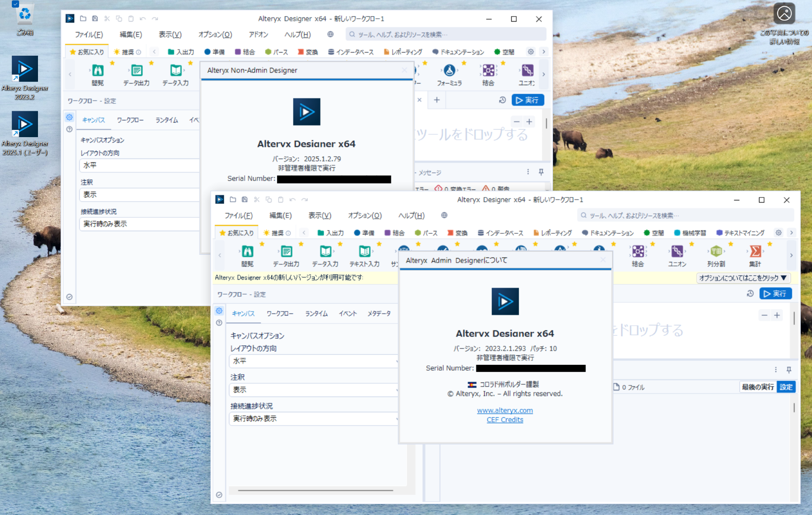812x515 pixels.
Task: Click the globe language icon in front window menu
Action: click(x=444, y=215)
